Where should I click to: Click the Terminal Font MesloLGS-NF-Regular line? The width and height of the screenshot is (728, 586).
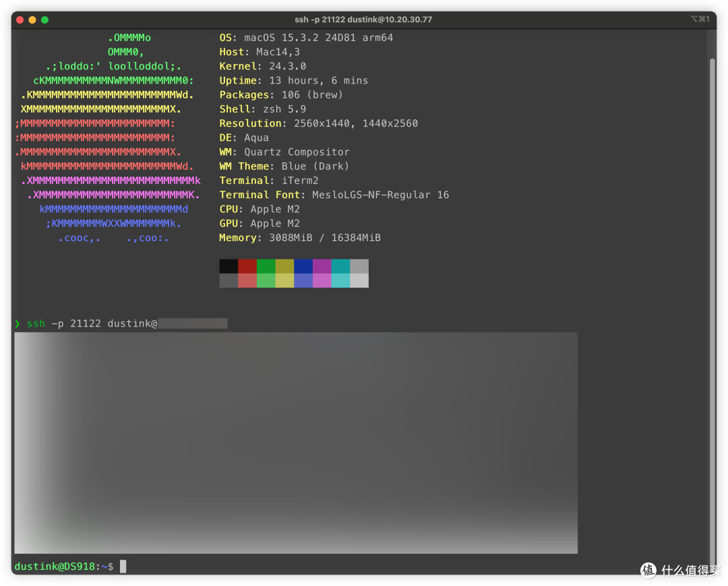(x=334, y=195)
